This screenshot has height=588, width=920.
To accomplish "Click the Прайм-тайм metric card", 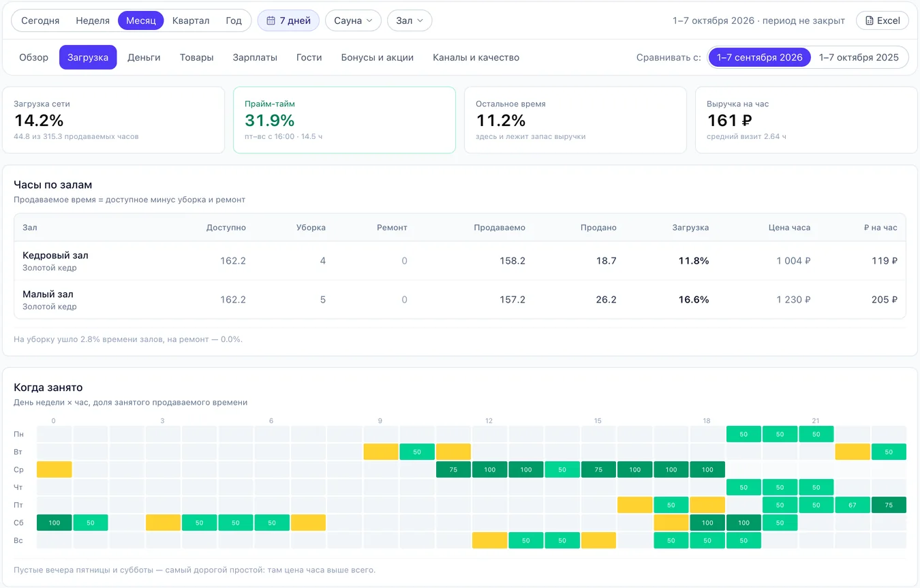I will [x=344, y=120].
